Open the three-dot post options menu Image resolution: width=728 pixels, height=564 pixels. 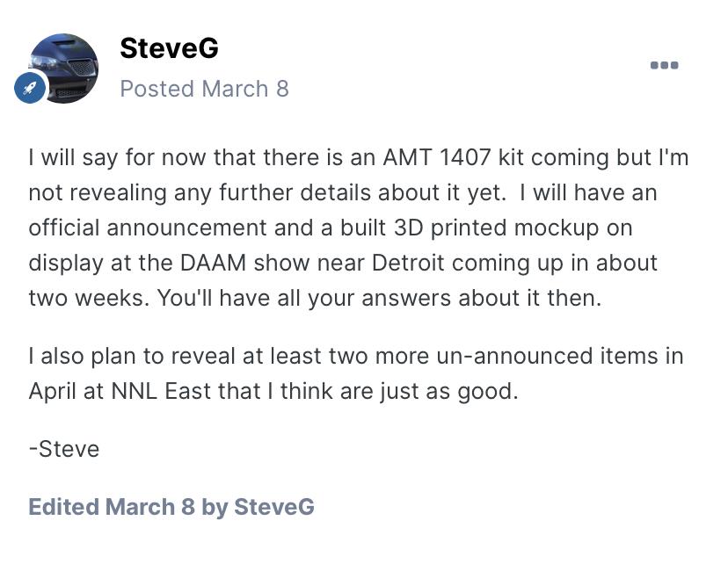[x=664, y=65]
